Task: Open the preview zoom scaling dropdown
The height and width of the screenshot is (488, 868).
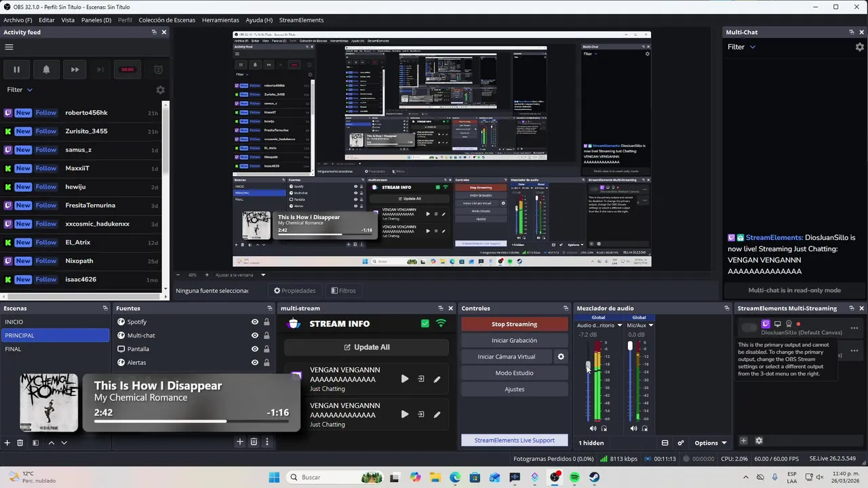Action: point(263,274)
